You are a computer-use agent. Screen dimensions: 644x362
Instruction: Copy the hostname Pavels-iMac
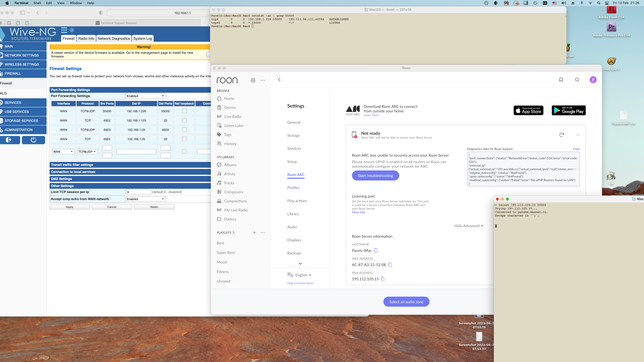375,250
